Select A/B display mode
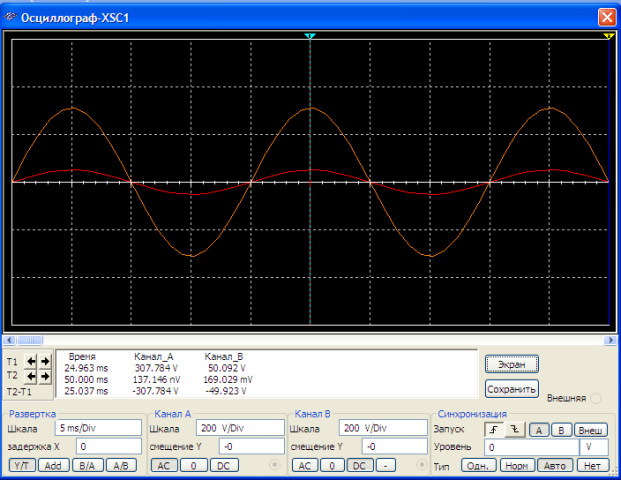 coord(121,465)
